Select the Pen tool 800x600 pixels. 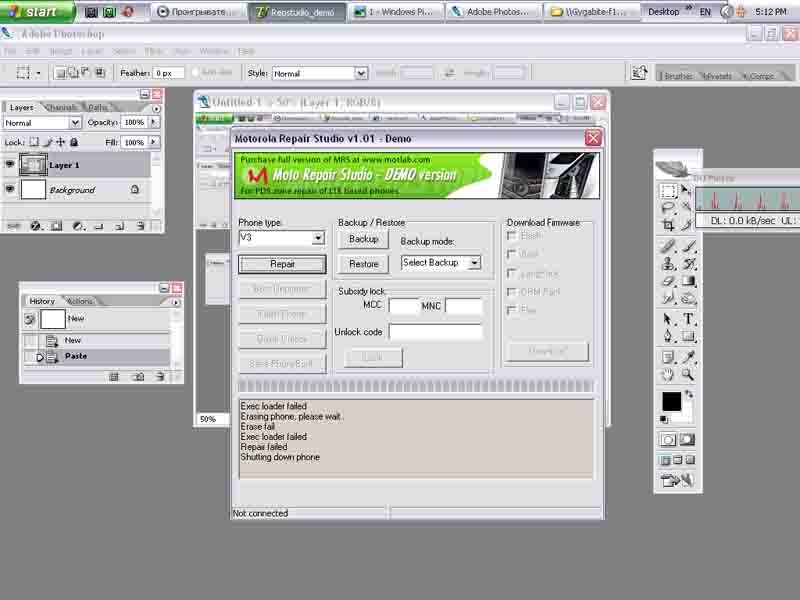pos(668,336)
